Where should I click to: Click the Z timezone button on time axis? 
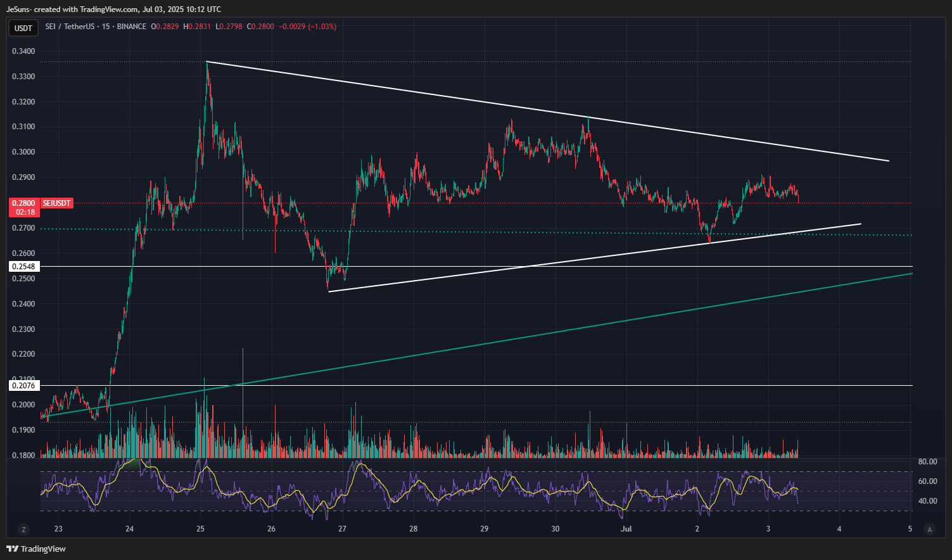pos(23,530)
